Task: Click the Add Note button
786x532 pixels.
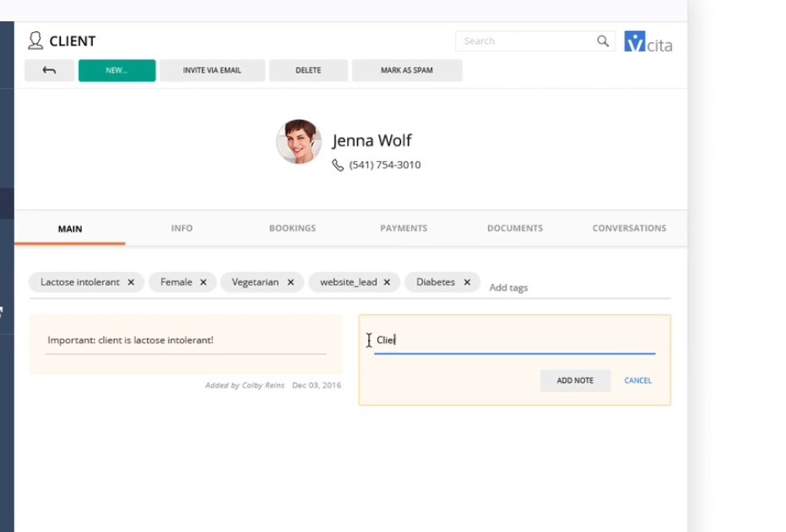Action: coord(575,381)
